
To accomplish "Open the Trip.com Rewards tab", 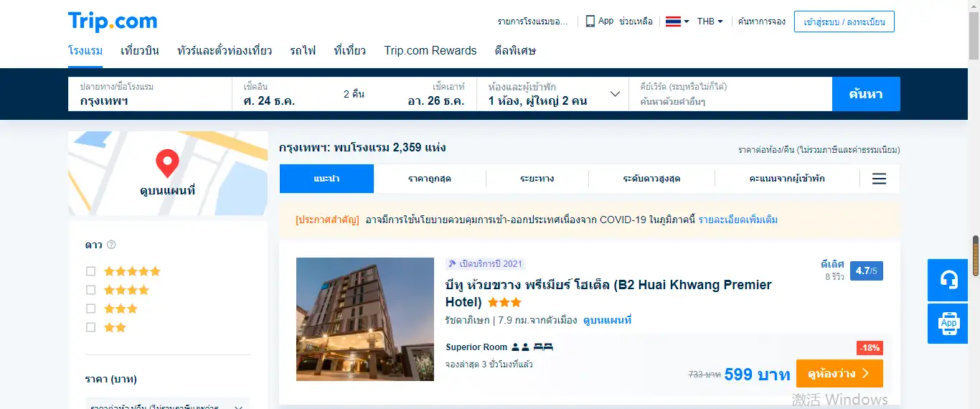I will point(430,50).
